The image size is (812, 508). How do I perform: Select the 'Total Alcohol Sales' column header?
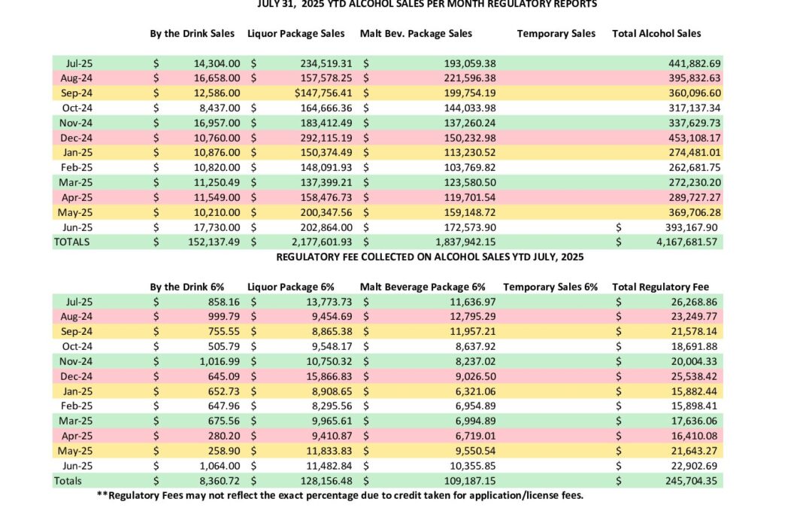[x=656, y=33]
